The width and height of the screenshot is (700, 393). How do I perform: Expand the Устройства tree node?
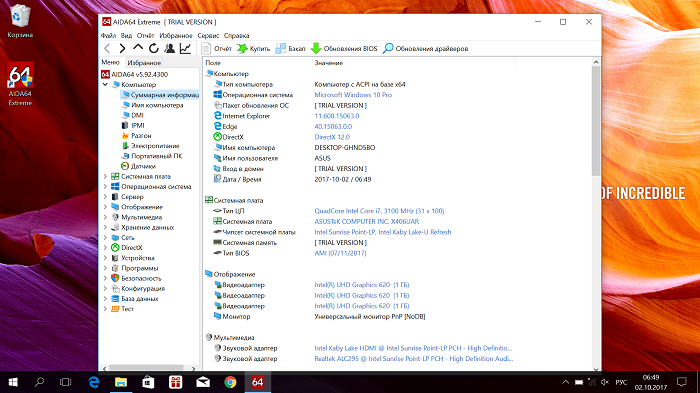coord(105,258)
